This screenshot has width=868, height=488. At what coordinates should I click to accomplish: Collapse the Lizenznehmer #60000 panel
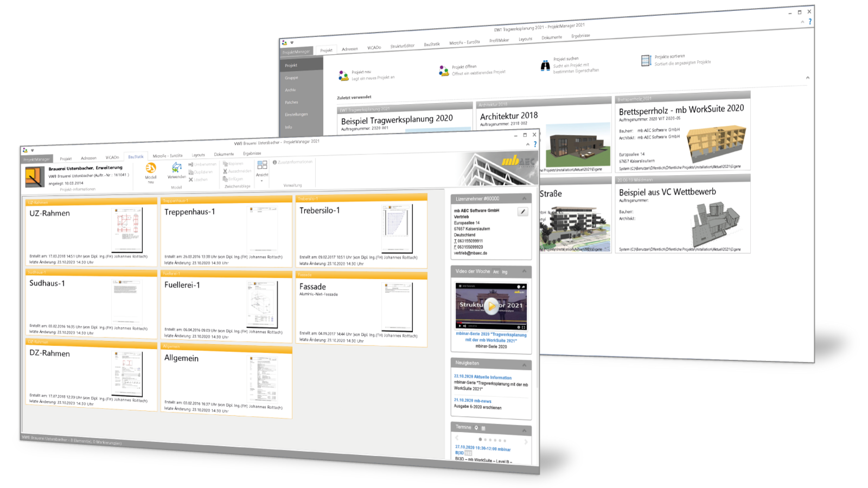click(x=525, y=198)
